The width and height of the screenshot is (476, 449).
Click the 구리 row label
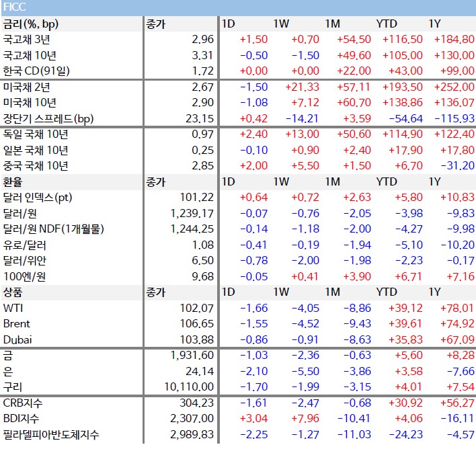(x=13, y=386)
